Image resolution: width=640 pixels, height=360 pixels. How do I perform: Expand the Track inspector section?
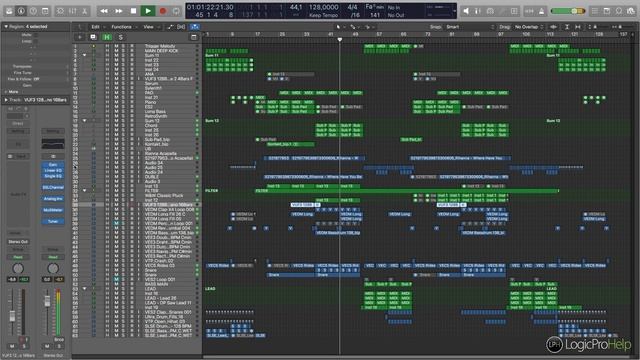click(x=6, y=100)
